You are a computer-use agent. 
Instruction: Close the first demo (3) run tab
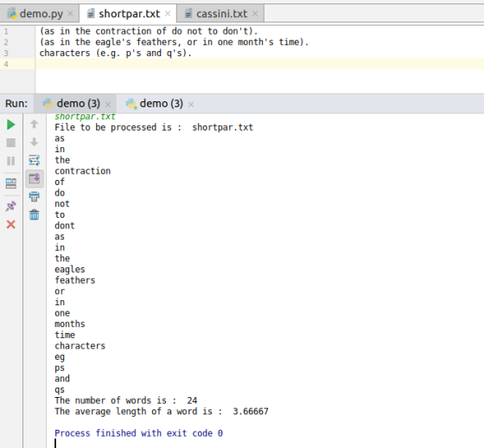pyautogui.click(x=108, y=105)
